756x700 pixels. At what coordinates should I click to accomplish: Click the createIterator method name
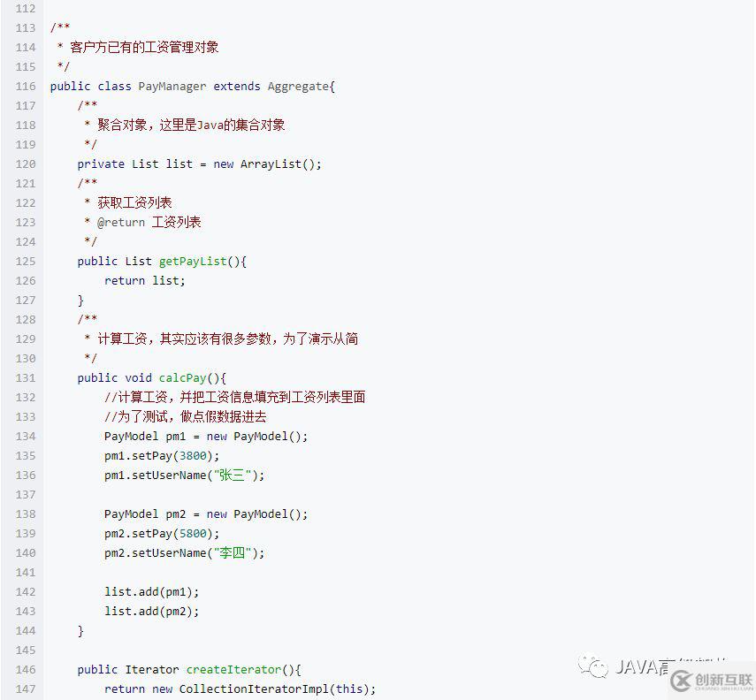coord(233,669)
